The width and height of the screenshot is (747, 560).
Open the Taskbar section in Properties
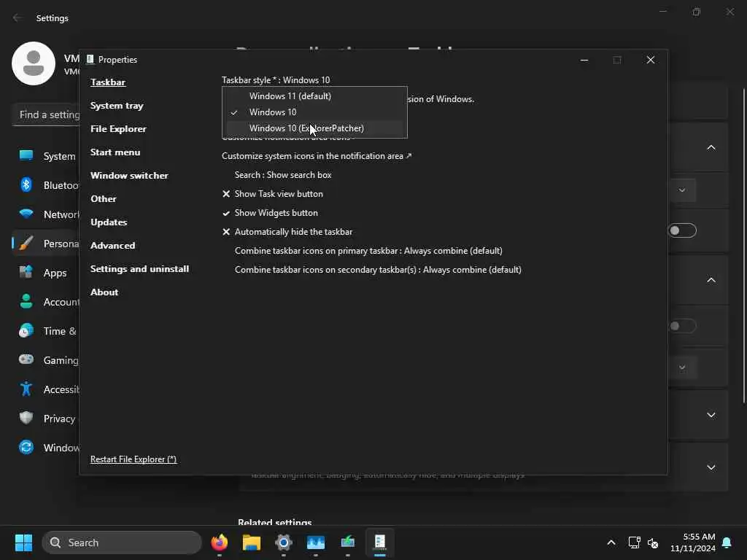tap(108, 82)
